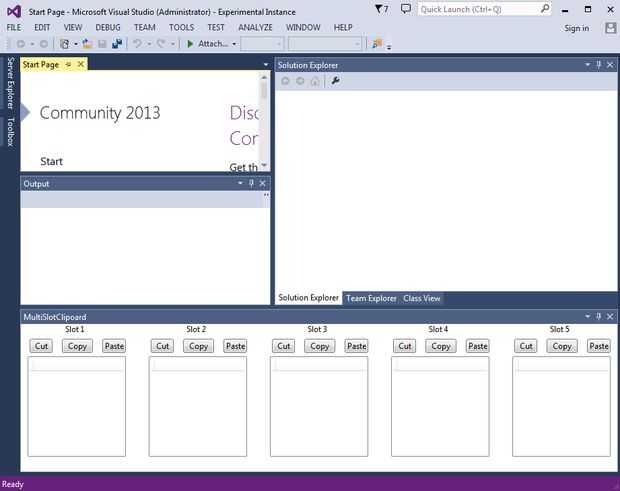Image resolution: width=620 pixels, height=491 pixels.
Task: Click the Slot 4 Copy button
Action: pos(440,346)
